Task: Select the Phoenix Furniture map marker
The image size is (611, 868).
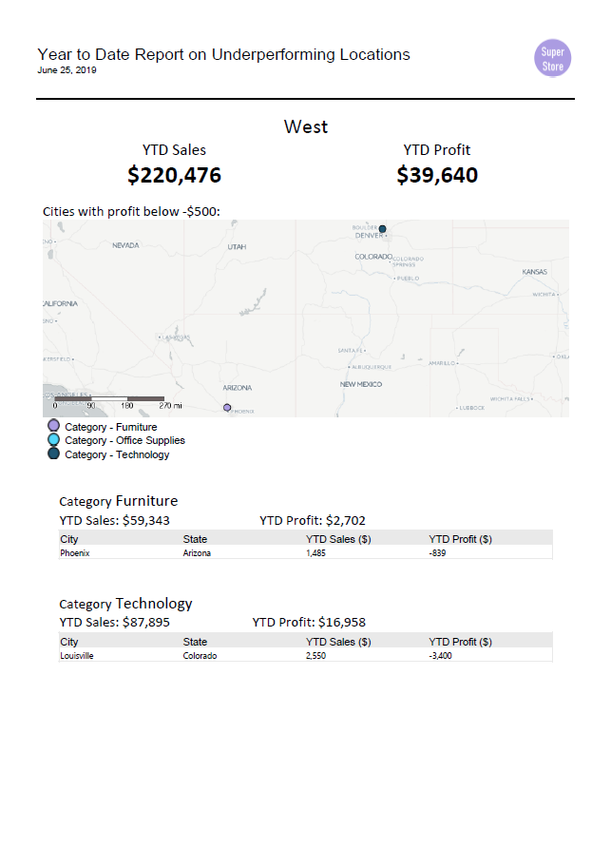Action: pyautogui.click(x=227, y=408)
